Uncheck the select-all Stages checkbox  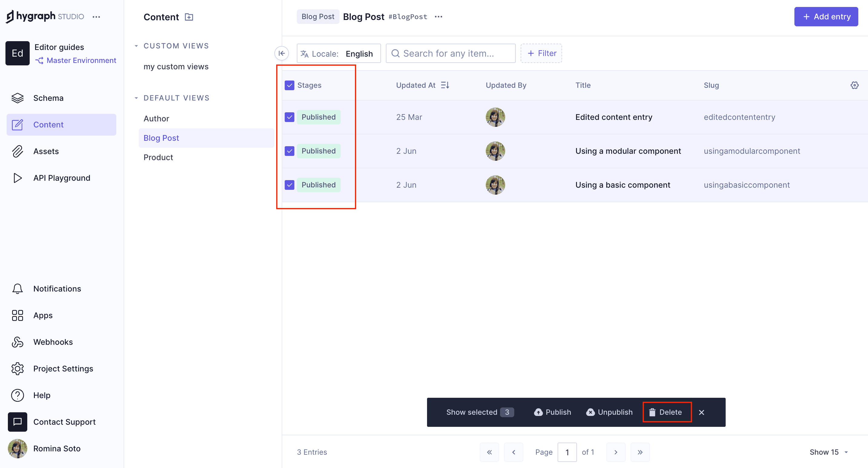tap(290, 85)
